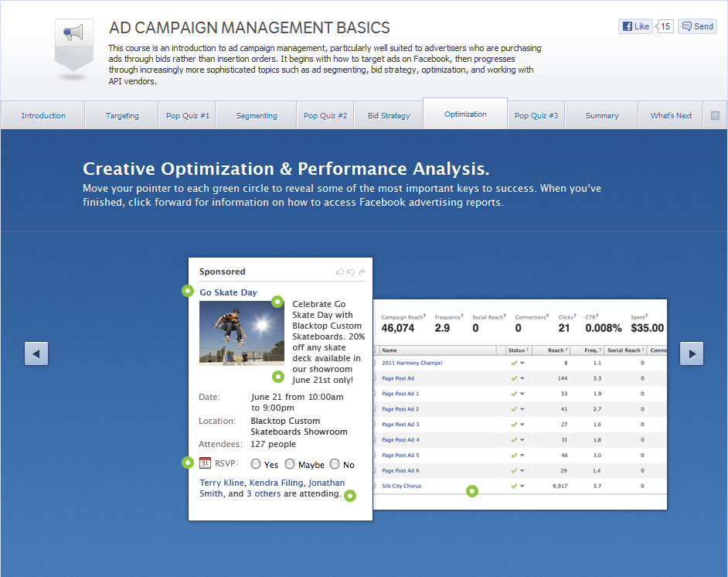Toggle checkbox for Page Post Ad 4 row

[374, 439]
